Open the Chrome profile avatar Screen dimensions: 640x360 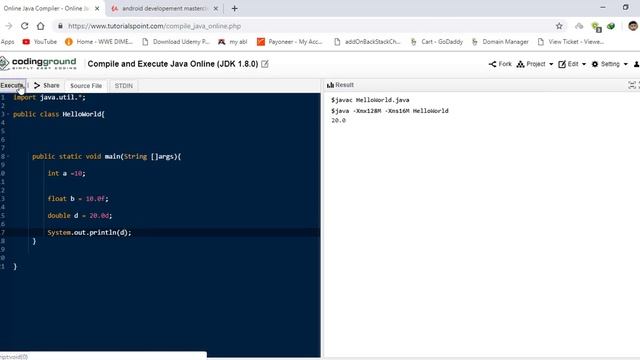point(633,26)
